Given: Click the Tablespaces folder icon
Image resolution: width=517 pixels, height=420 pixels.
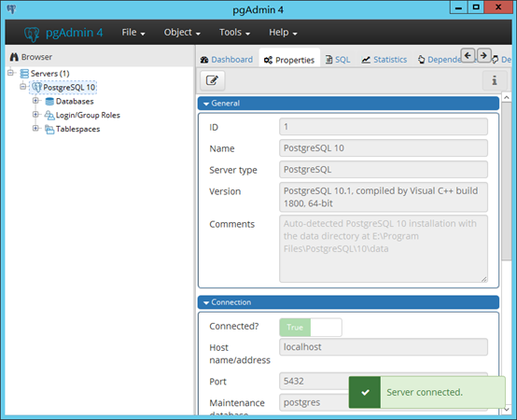Looking at the screenshot, I should 49,129.
